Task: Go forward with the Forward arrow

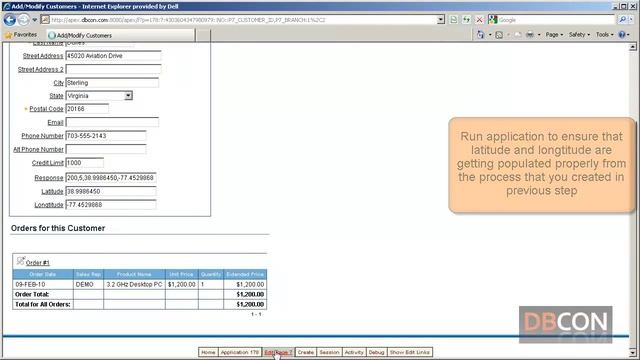Action: click(24, 20)
